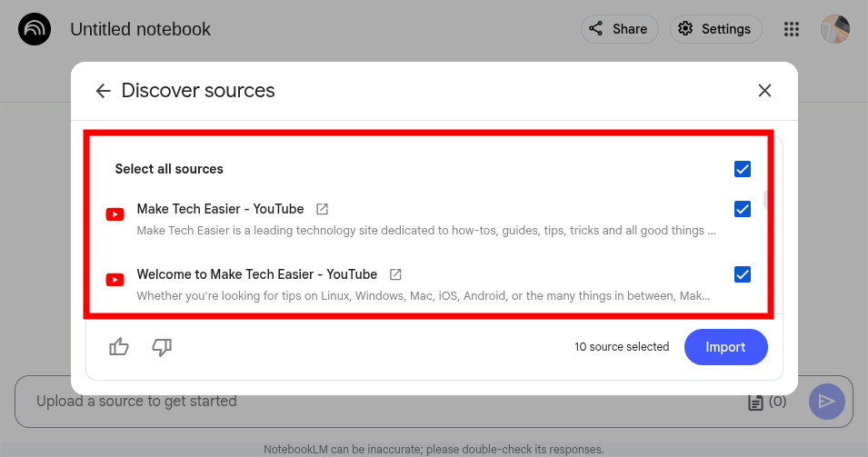Image resolution: width=868 pixels, height=457 pixels.
Task: Click the sources list scrollbar thumb
Action: click(x=765, y=199)
